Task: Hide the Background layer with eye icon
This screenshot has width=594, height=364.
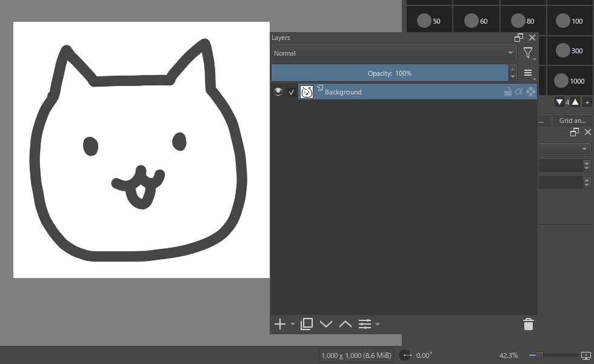Action: 278,92
